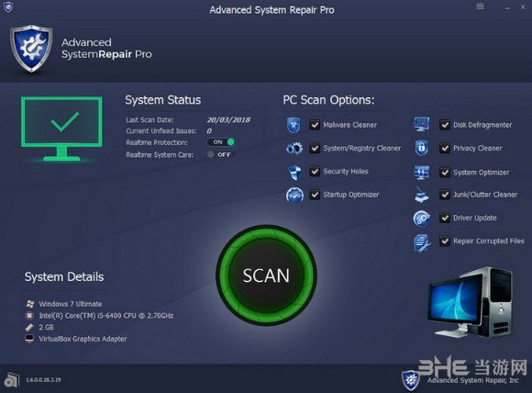Click the PC Scan Options heading
532x393 pixels.
[x=328, y=100]
